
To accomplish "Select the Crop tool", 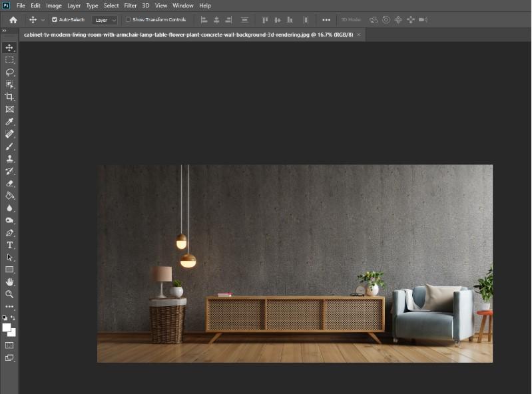I will [x=9, y=97].
